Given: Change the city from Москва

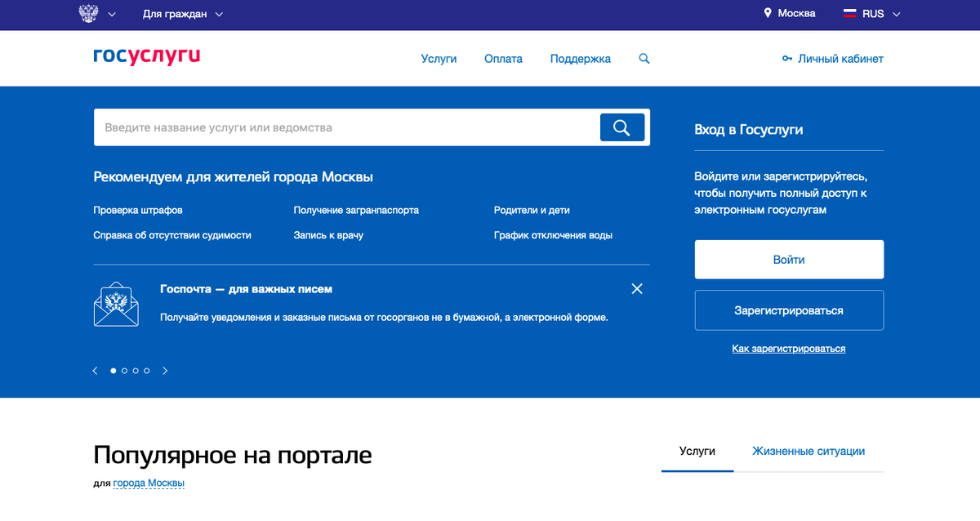Looking at the screenshot, I should (796, 14).
